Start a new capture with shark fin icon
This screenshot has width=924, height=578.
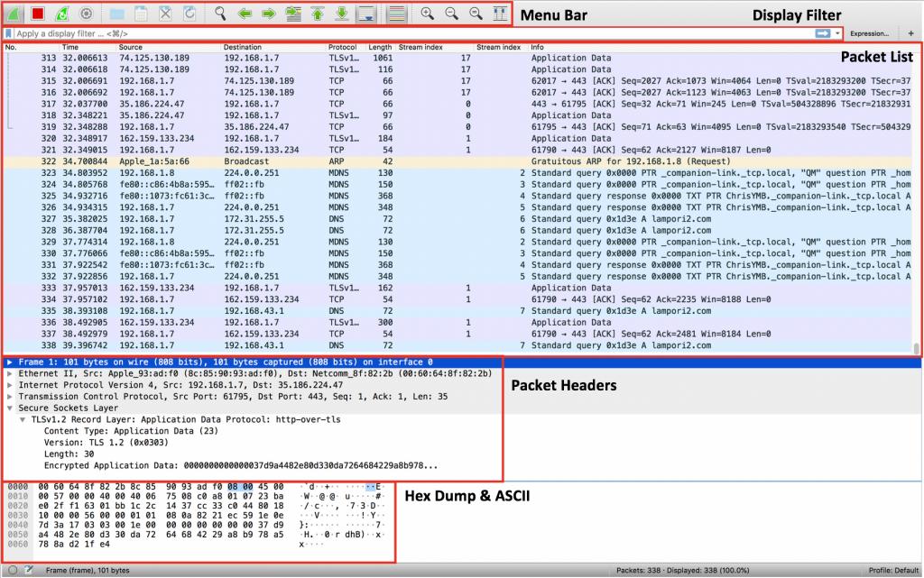point(14,13)
